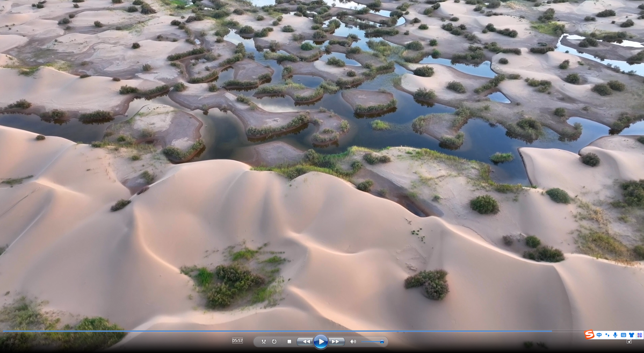
Task: Exit full-screen mode via corner icon
Action: tap(629, 342)
